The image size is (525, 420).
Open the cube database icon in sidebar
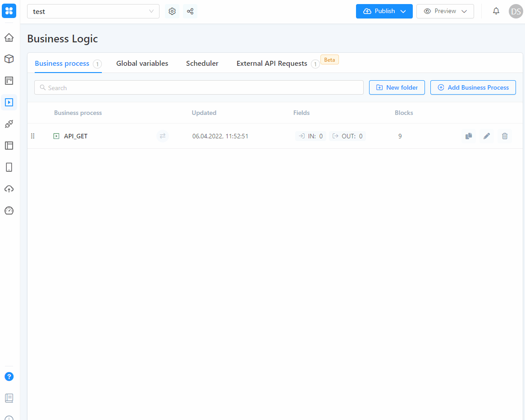(9, 59)
